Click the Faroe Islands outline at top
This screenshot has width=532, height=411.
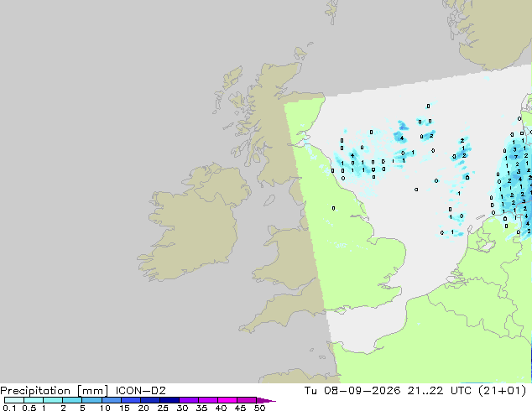tap(332, 12)
